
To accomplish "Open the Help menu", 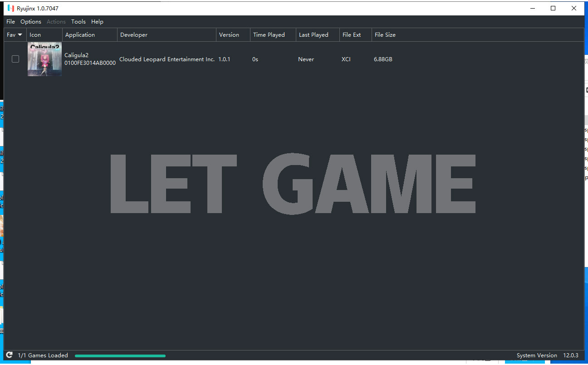I will point(97,21).
